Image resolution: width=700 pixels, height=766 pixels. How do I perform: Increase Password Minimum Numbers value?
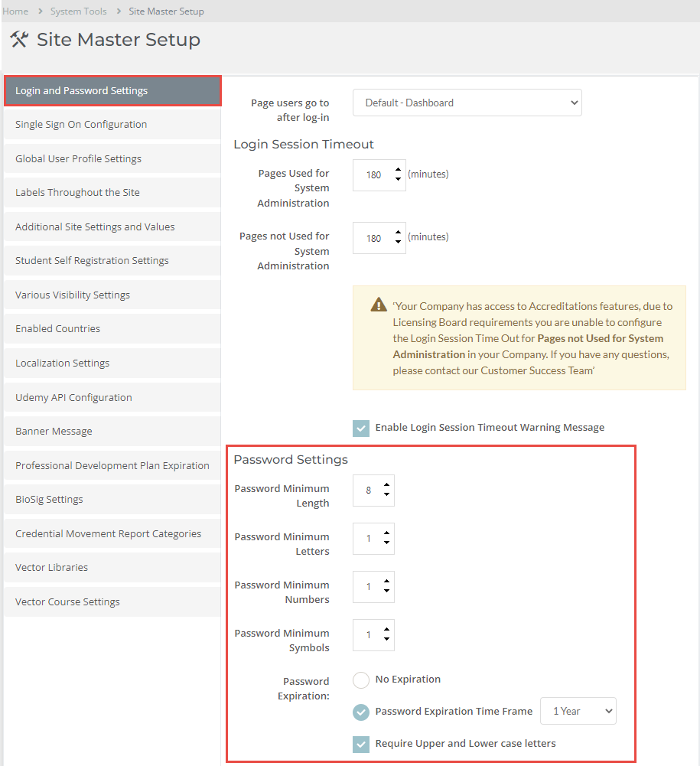tap(386, 581)
